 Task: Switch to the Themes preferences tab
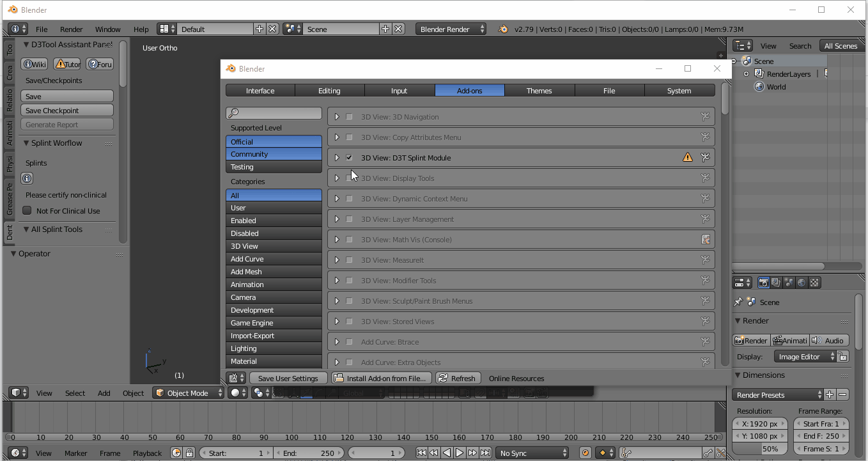click(x=539, y=90)
